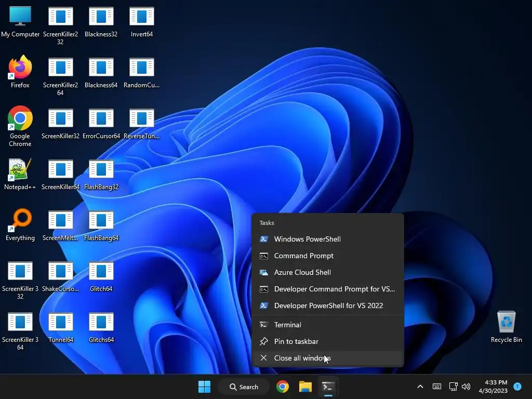
Task: Open the Notepad++ desktop shortcut
Action: (x=20, y=174)
